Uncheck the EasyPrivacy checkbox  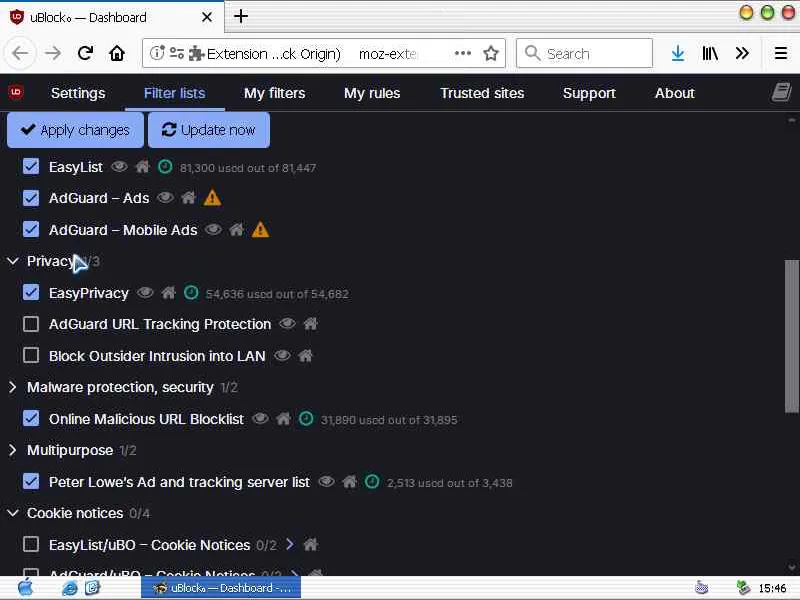pos(31,292)
